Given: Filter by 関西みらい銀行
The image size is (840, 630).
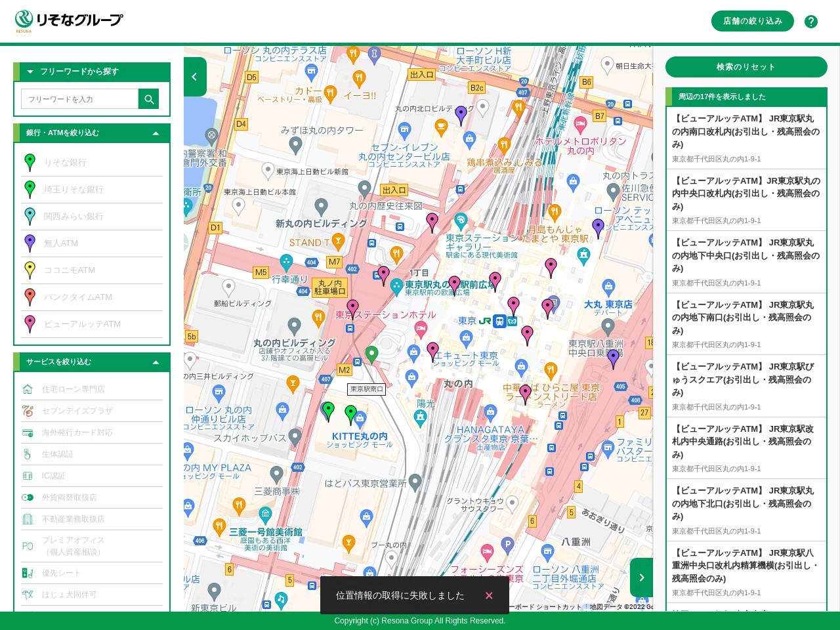Looking at the screenshot, I should click(92, 217).
